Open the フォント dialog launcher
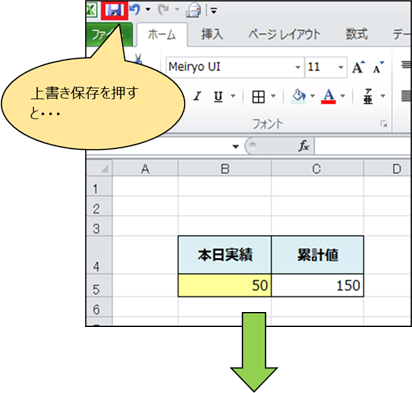The width and height of the screenshot is (412, 393). coord(384,124)
